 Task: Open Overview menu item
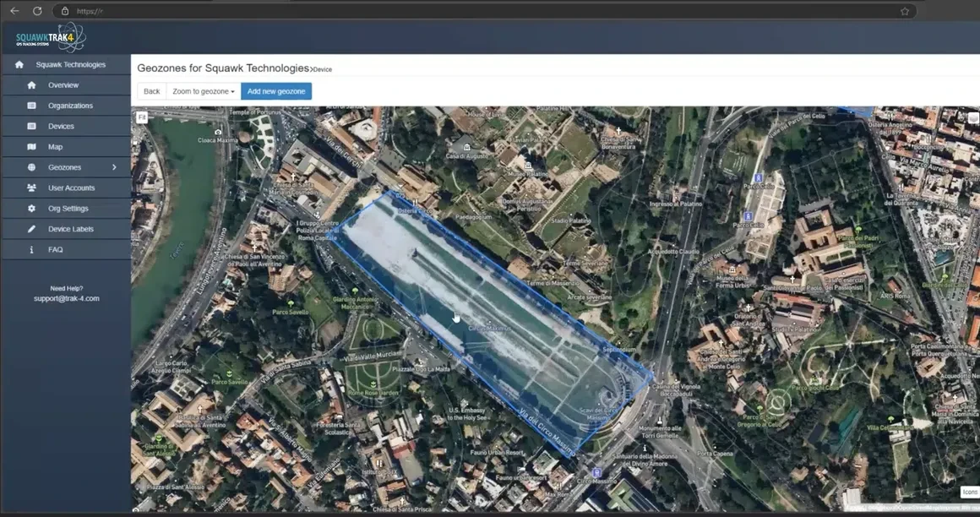tap(66, 85)
